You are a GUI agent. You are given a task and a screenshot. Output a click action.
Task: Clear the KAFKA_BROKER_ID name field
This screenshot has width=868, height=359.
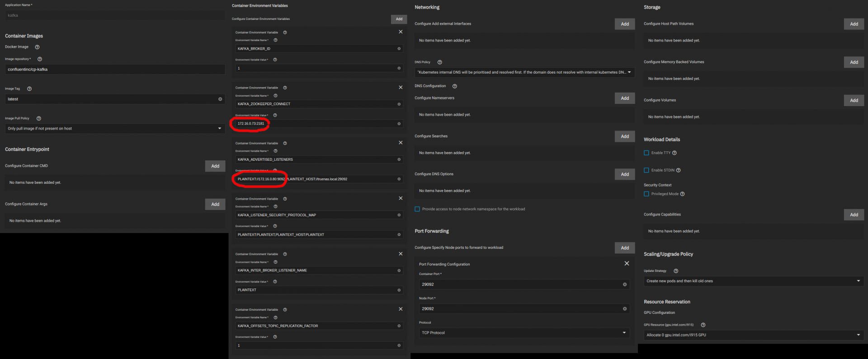pyautogui.click(x=399, y=48)
